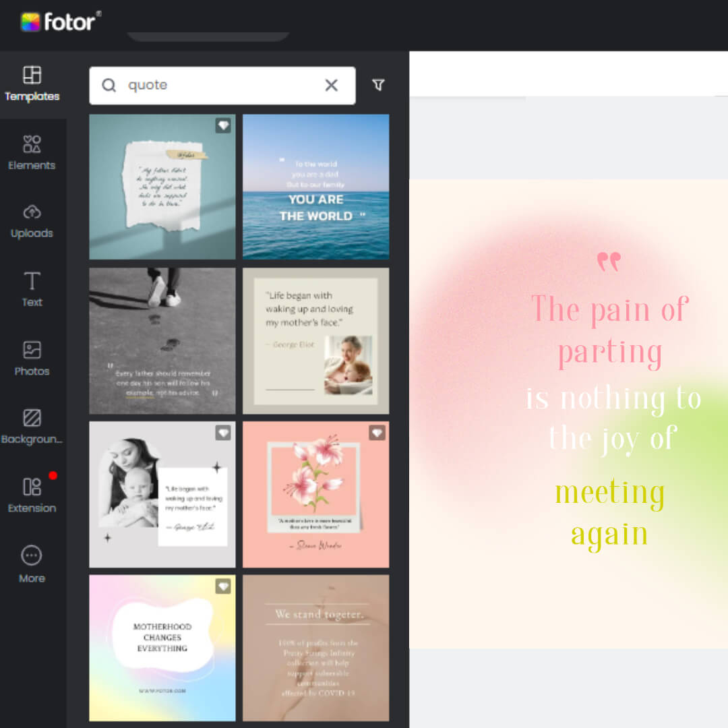The width and height of the screenshot is (728, 728).
Task: Open the Elements panel
Action: tap(32, 153)
